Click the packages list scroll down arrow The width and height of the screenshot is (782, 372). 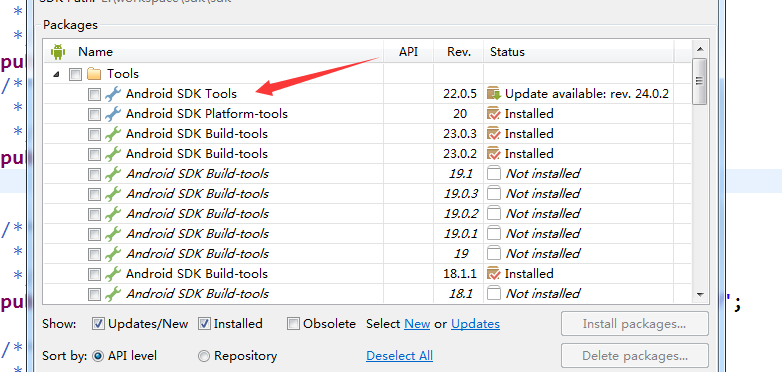pos(700,294)
